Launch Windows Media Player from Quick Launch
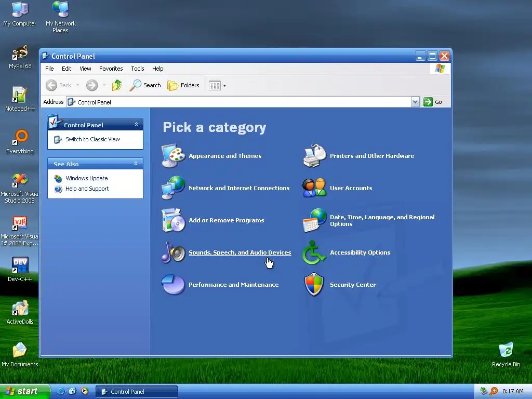Image resolution: width=532 pixels, height=399 pixels. pyautogui.click(x=85, y=391)
